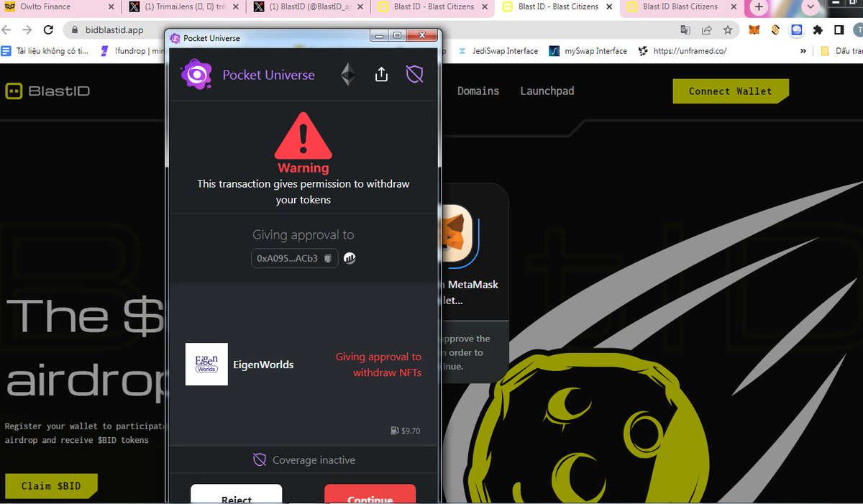Toggle the browser side panel
Screen dimensions: 863x504
pos(839,30)
